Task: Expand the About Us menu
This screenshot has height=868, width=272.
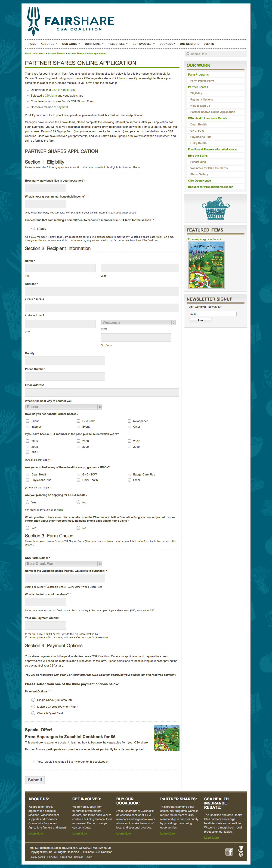Action: [49, 44]
